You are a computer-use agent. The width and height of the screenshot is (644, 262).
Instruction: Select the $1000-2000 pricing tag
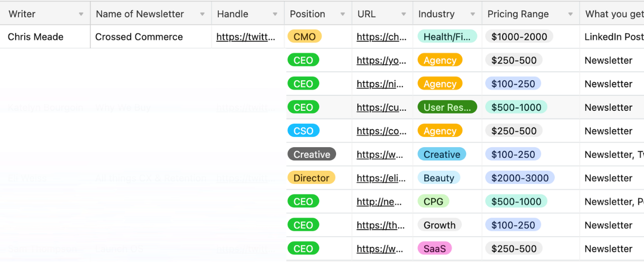pyautogui.click(x=519, y=37)
